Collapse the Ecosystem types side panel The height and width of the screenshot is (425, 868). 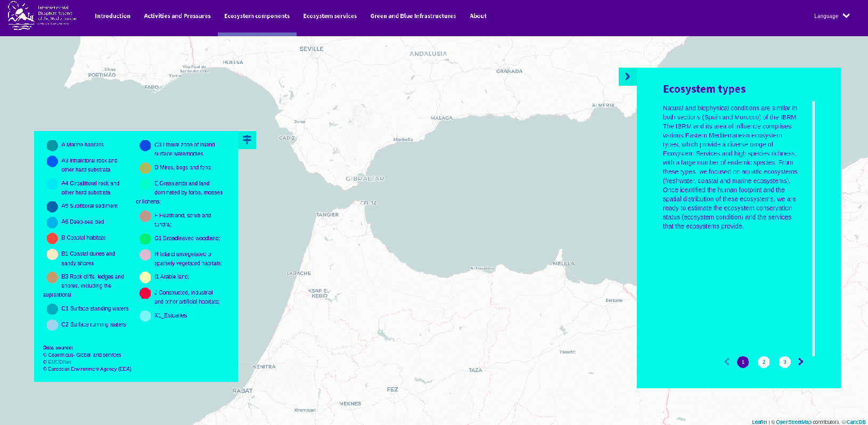[x=627, y=77]
